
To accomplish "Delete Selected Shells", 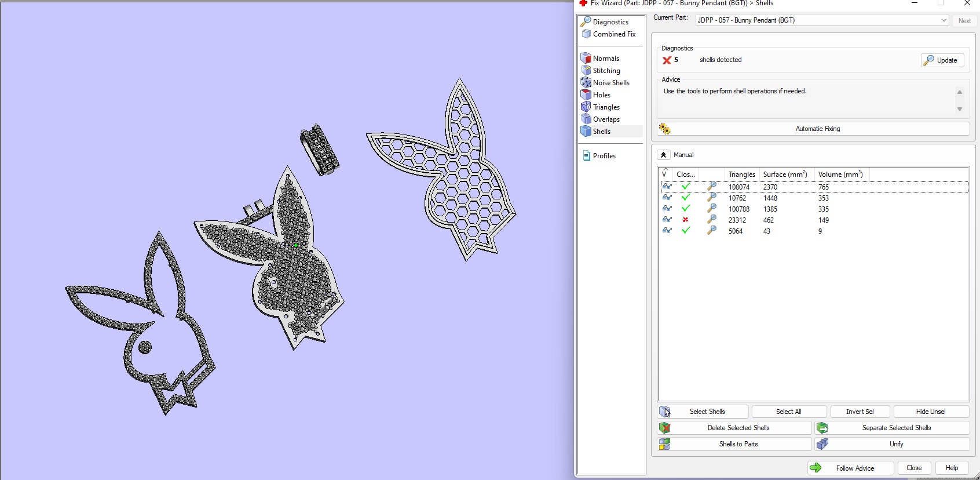I will pos(734,428).
